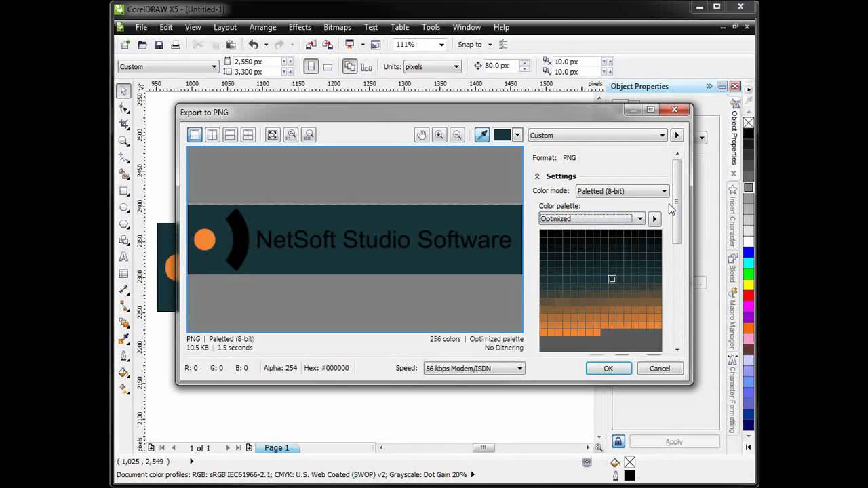Select the Rectangle tool in the toolbox
The image size is (868, 488).
click(124, 191)
